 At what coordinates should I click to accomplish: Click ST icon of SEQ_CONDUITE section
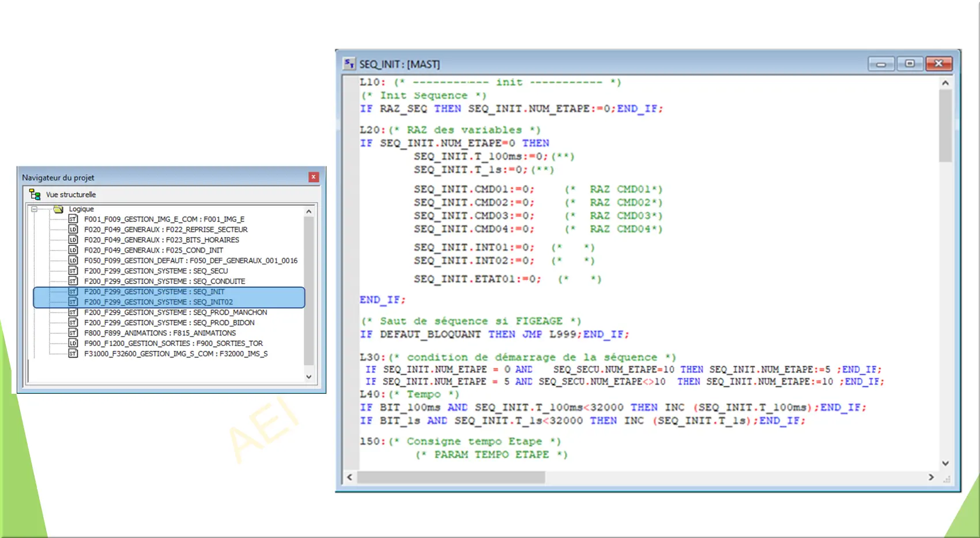tap(73, 281)
